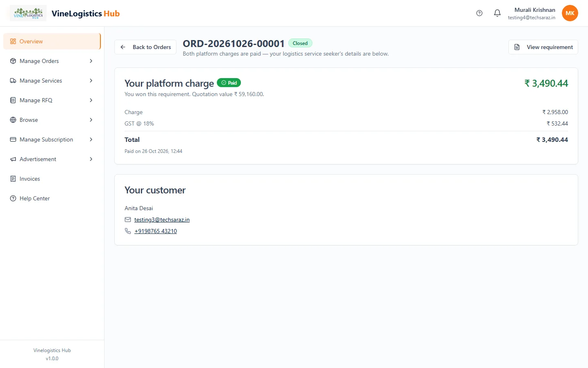The width and height of the screenshot is (588, 368).
Task: Click the MK user avatar
Action: [570, 13]
